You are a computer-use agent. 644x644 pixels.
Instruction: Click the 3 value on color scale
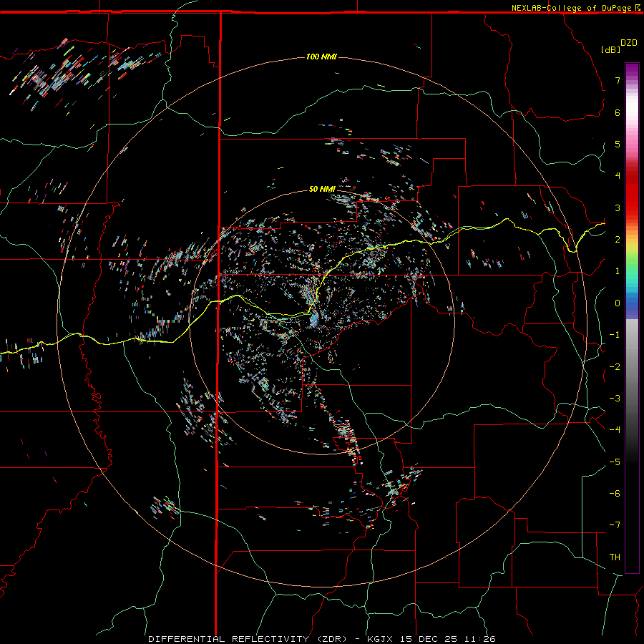(x=618, y=208)
